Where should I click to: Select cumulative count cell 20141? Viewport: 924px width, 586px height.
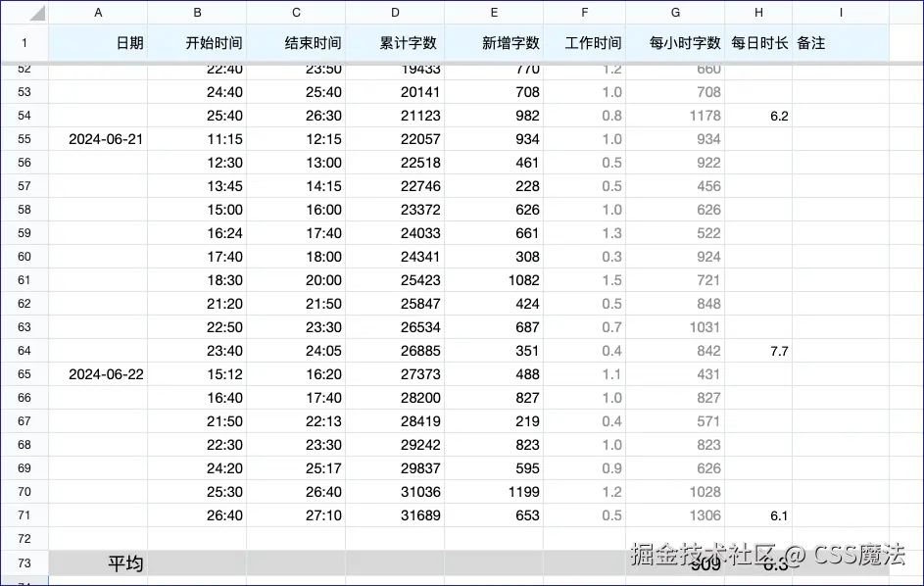[x=395, y=92]
